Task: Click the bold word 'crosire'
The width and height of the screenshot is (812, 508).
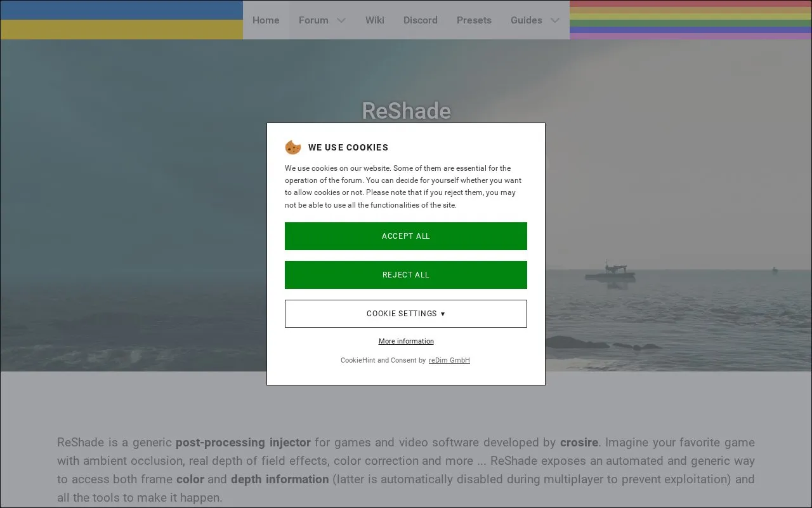Action: tap(579, 443)
